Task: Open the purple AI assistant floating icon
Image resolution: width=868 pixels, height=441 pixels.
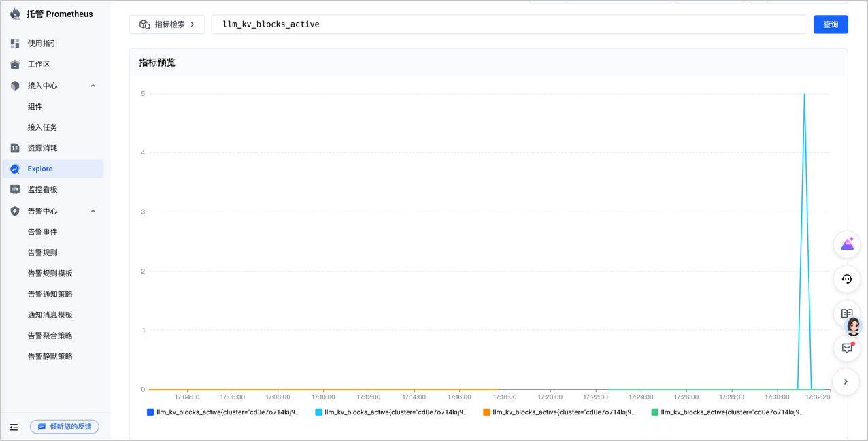Action: (x=847, y=244)
